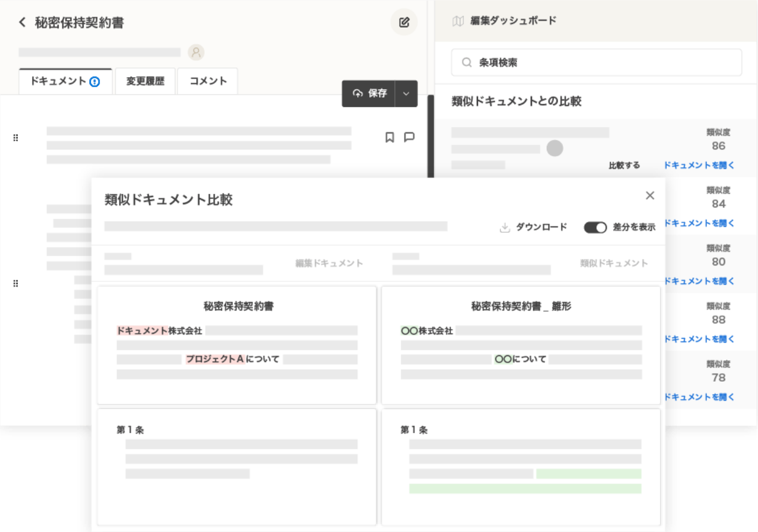Screen dimensions: 758x532
Task: Click the user avatar icon
Action: pos(196,53)
